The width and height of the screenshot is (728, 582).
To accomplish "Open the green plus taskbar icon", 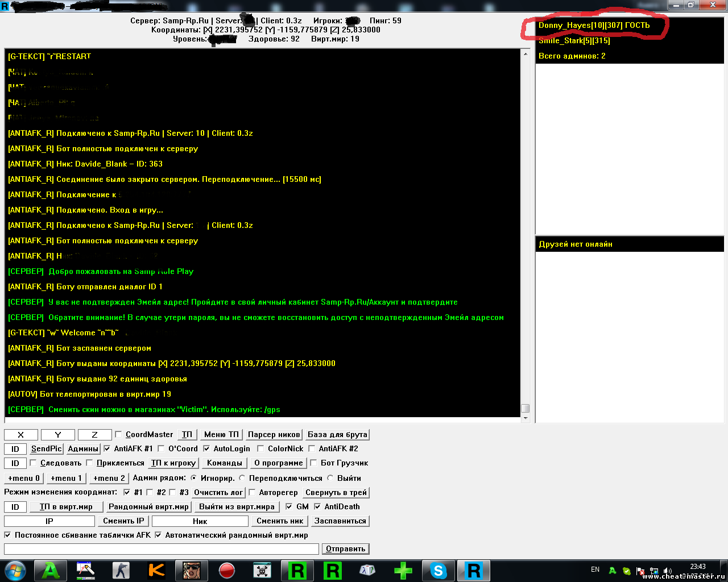I will (403, 570).
